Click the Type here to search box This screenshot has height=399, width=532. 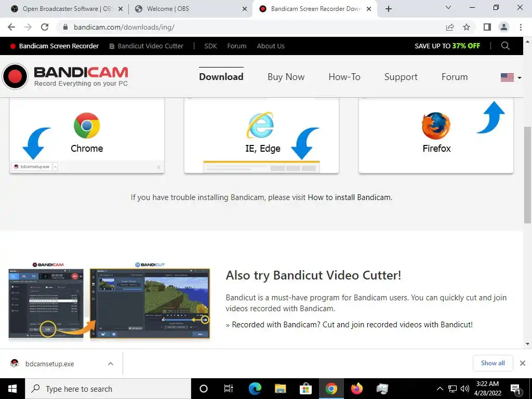[108, 389]
